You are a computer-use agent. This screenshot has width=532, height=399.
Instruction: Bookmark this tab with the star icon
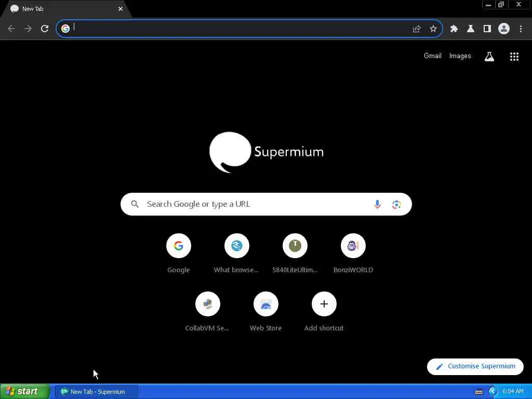pyautogui.click(x=433, y=29)
